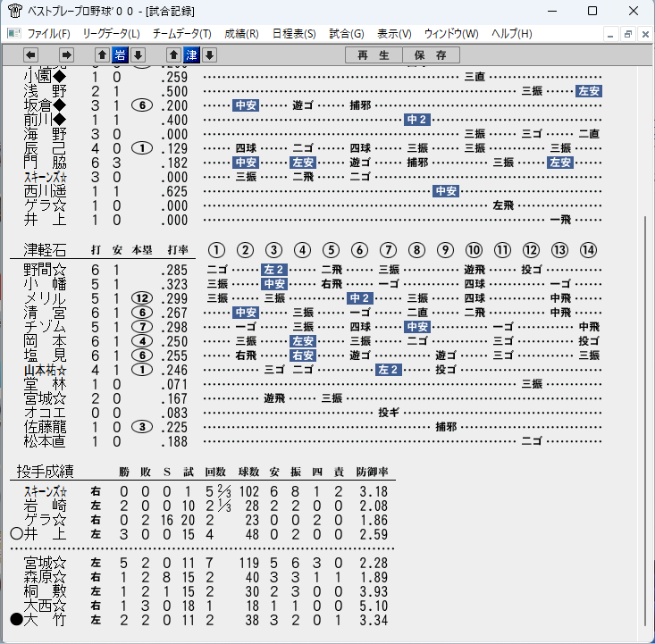Select pitcher 森原☆ row
The image size is (655, 644).
coord(45,577)
